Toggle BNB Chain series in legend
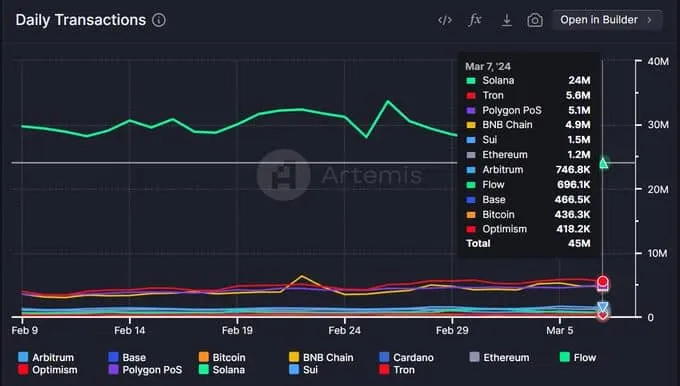Screen dimensions: 680x386 (321, 357)
